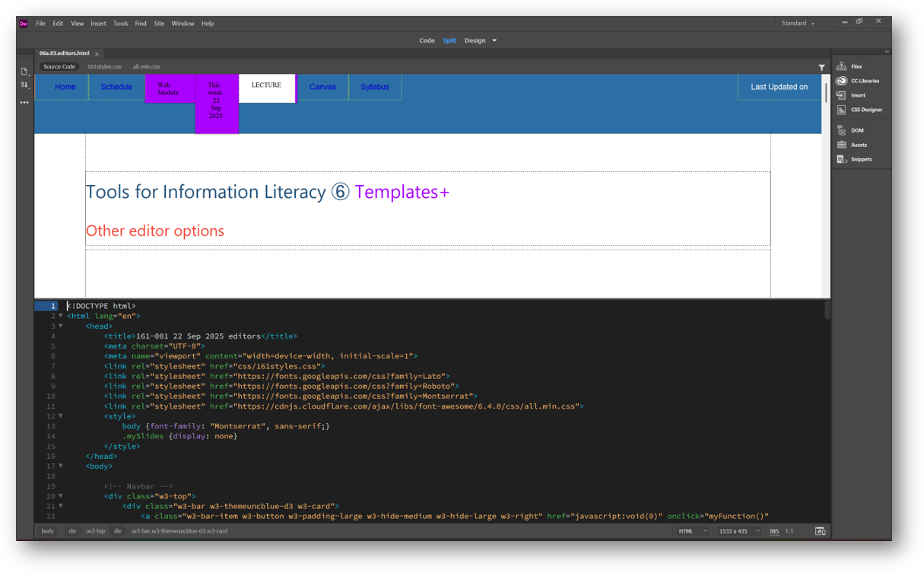The width and height of the screenshot is (924, 573).
Task: Open the Insert menu
Action: [x=98, y=23]
